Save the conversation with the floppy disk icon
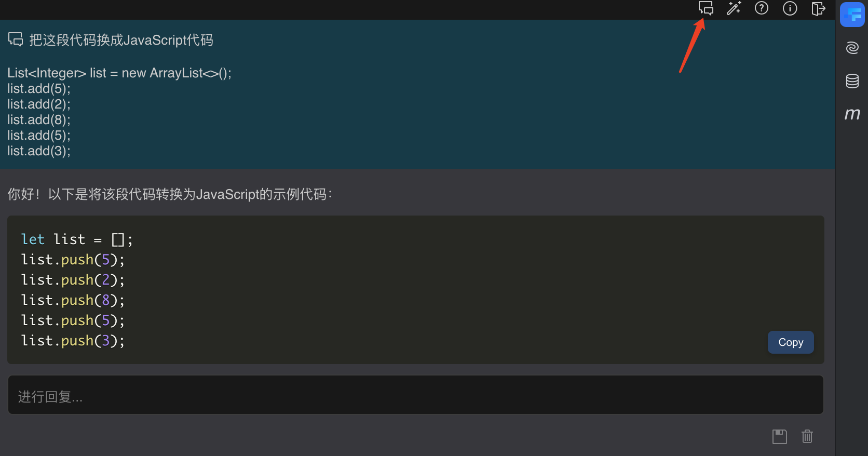Screen dimensions: 868x456 point(779,436)
